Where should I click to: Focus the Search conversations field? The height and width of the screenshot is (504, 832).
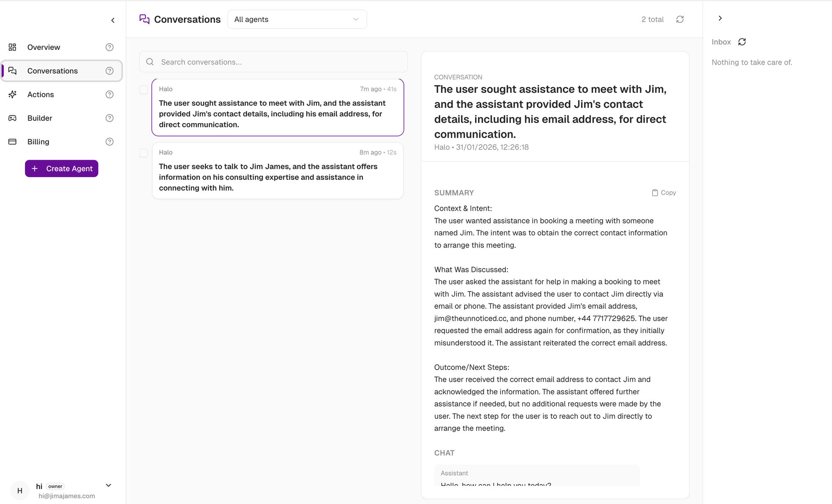pos(279,62)
